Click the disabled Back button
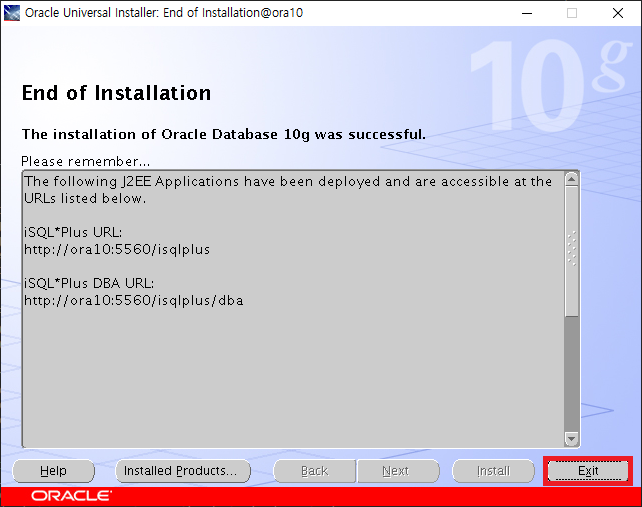 pyautogui.click(x=314, y=471)
